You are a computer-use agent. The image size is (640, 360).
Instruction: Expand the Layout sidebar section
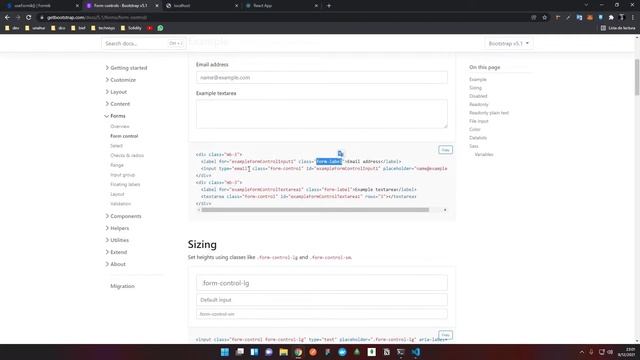[116, 92]
